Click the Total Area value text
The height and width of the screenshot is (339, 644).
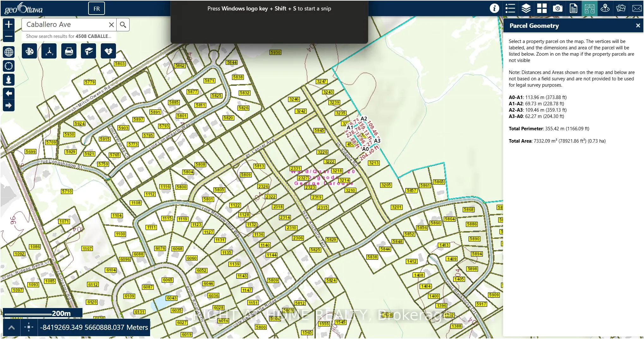tap(570, 141)
